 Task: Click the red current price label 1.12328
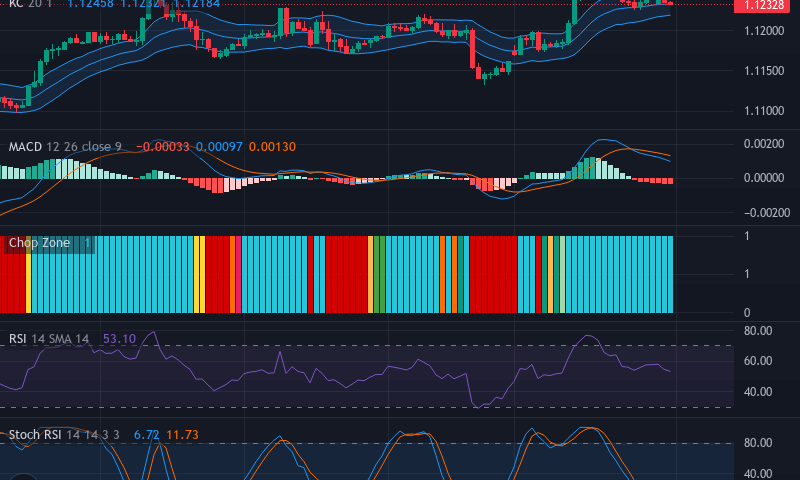[x=764, y=5]
